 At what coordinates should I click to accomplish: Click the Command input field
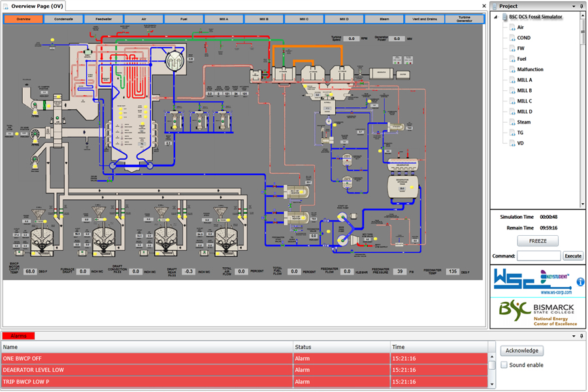click(538, 256)
